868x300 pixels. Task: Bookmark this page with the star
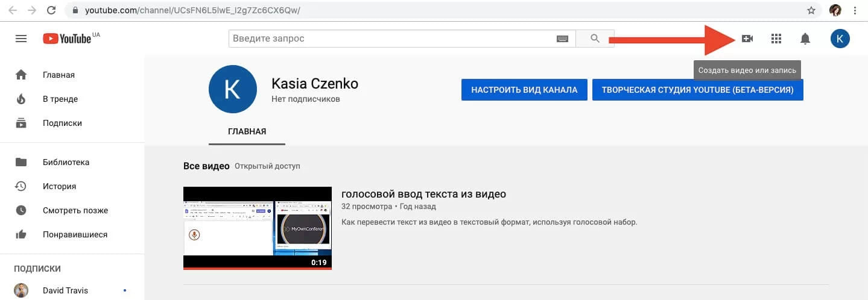[811, 10]
